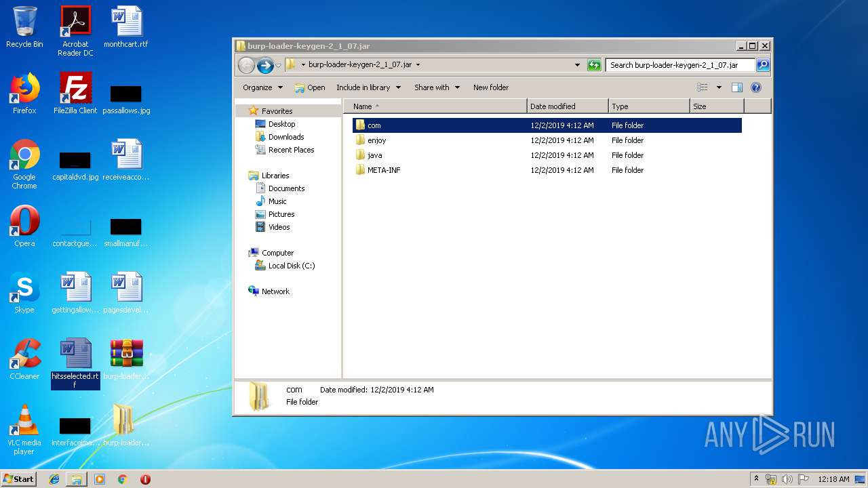This screenshot has height=488, width=868.
Task: Click the volume speaker tray icon
Action: coord(787,479)
